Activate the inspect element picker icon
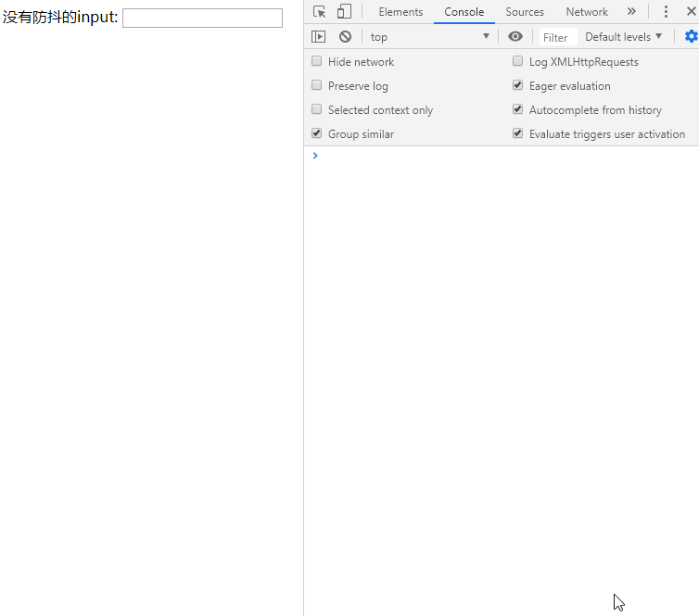The width and height of the screenshot is (699, 616). pos(319,12)
